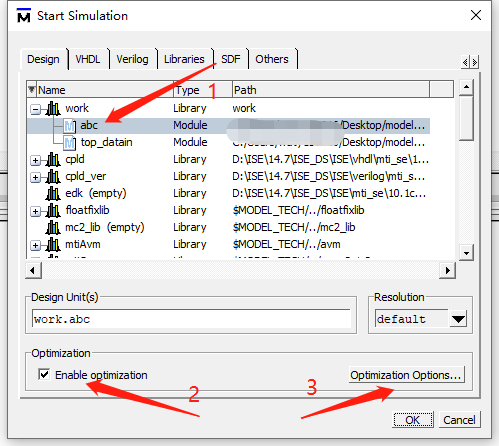
Task: Click the Type column header
Action: pyautogui.click(x=203, y=90)
